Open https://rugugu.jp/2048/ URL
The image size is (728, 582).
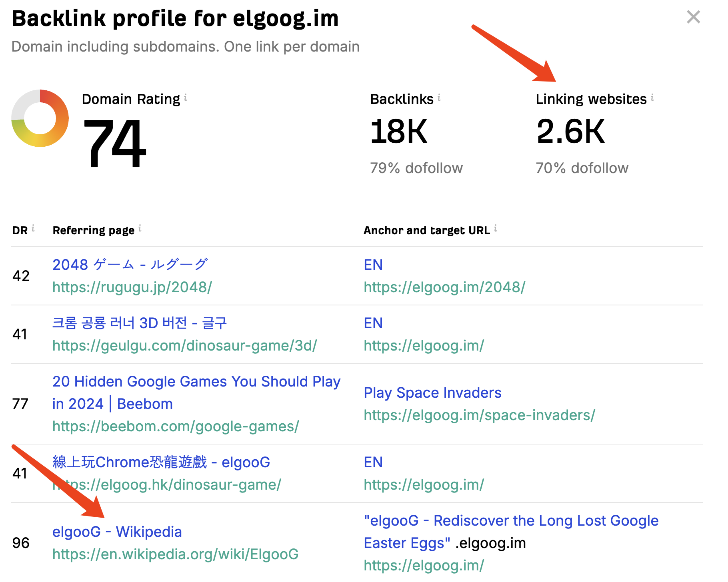point(132,287)
